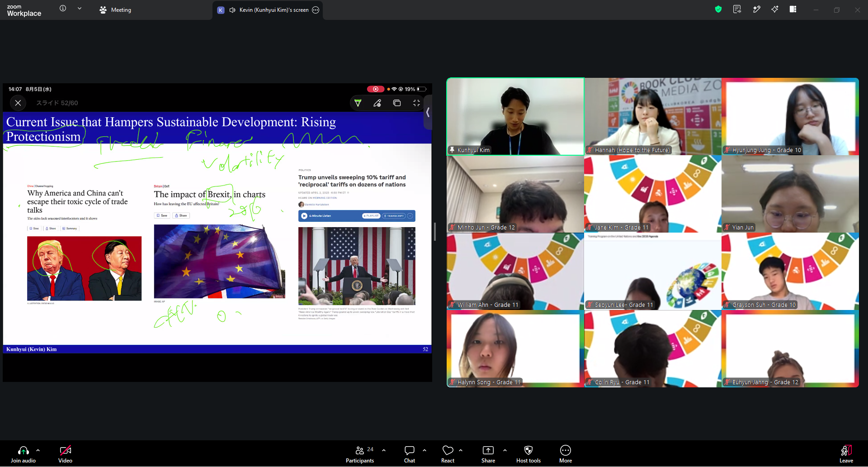Select Hannah (Hope to the Future) video tile

click(653, 117)
